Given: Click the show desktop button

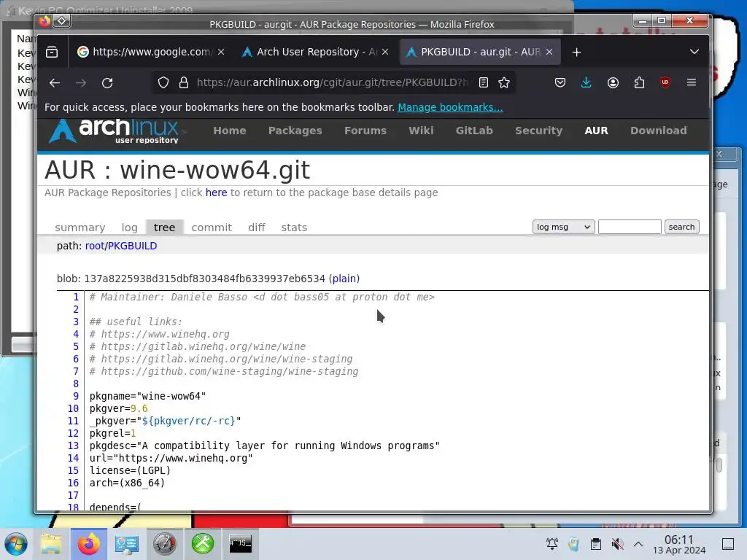Looking at the screenshot, I should pyautogui.click(x=728, y=544).
